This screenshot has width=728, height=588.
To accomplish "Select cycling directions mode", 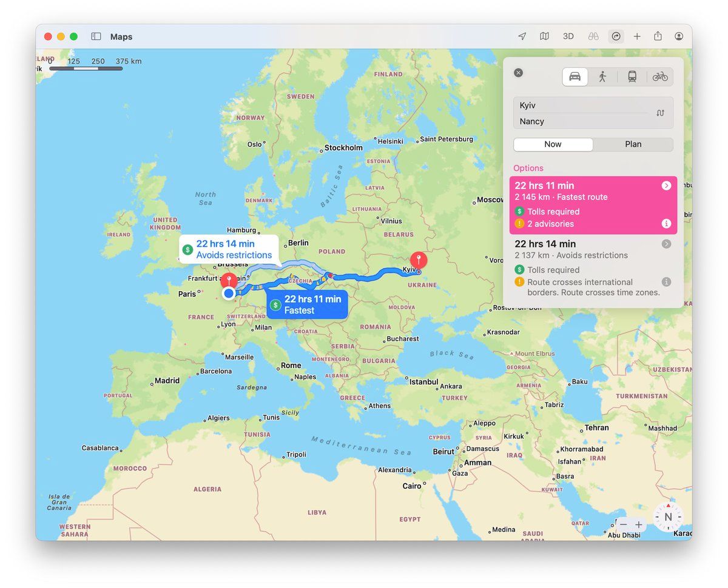I will click(660, 76).
